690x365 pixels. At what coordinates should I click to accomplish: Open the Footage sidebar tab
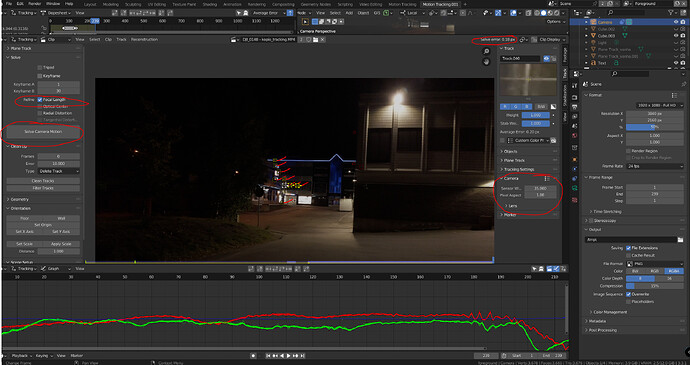coord(565,55)
